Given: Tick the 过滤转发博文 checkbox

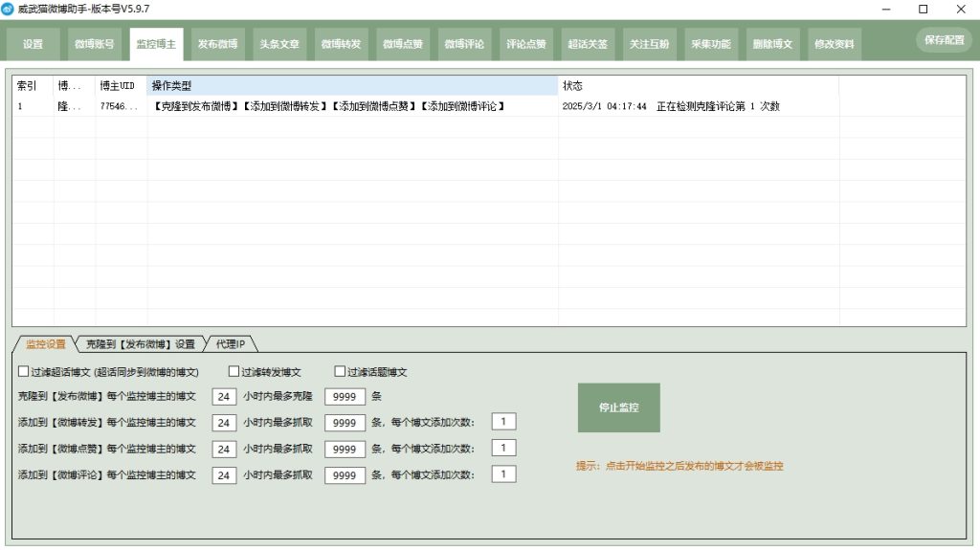Looking at the screenshot, I should [x=234, y=372].
